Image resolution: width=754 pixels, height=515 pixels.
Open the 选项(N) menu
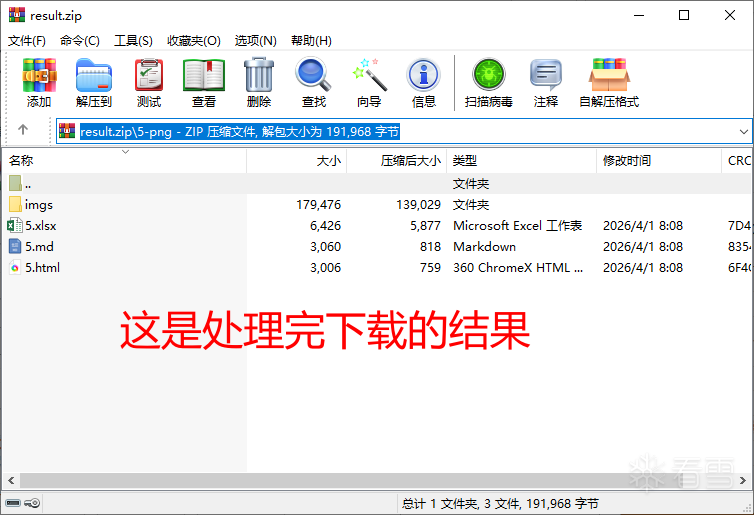tap(255, 41)
